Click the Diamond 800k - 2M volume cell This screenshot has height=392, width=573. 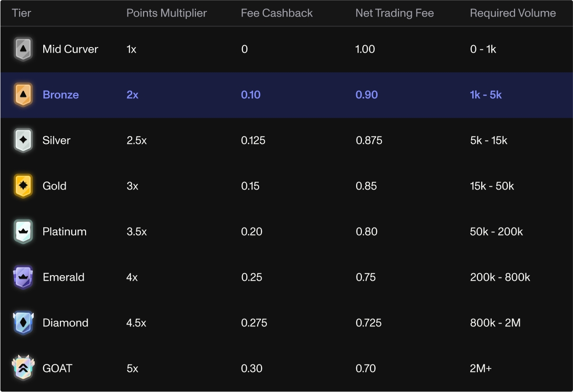[x=495, y=323]
